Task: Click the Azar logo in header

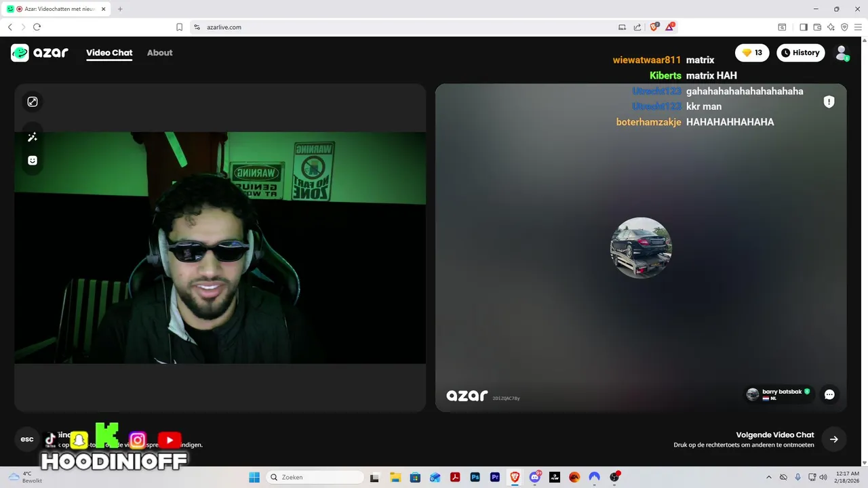Action: pos(39,53)
